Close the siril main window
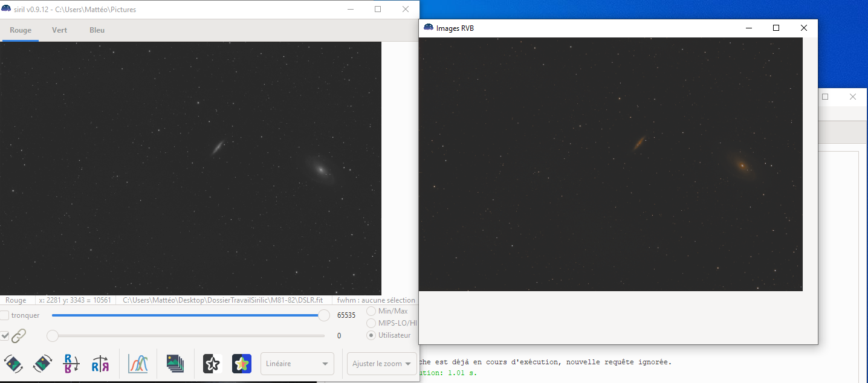The height and width of the screenshot is (383, 868). (x=406, y=9)
